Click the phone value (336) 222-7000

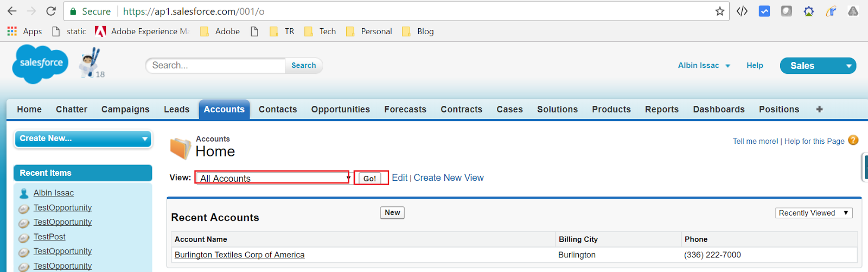[x=712, y=255]
